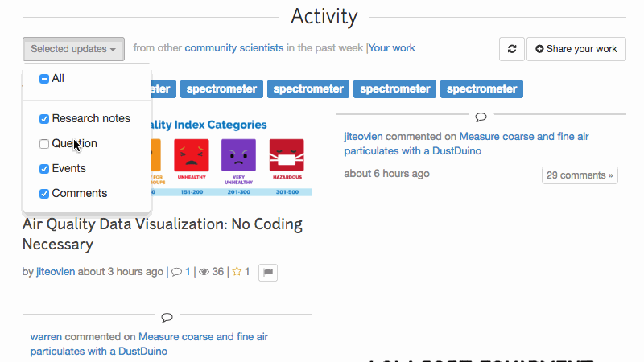Viewport: 644px width, 362px height.
Task: Click the 151-200 index range label
Action: pyautogui.click(x=192, y=192)
